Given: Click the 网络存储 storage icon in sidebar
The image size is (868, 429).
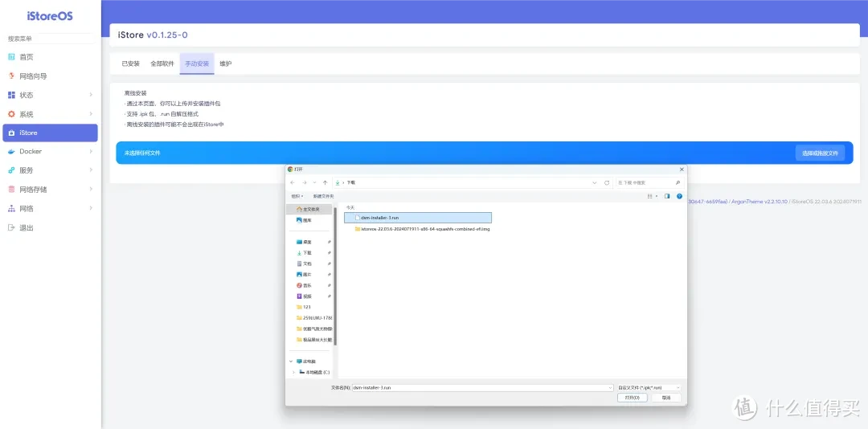Looking at the screenshot, I should (x=11, y=190).
